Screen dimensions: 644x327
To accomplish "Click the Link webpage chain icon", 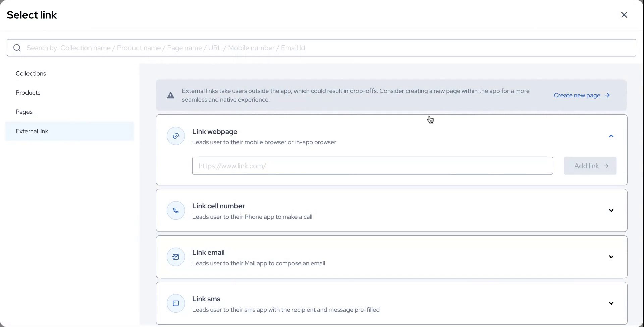I will [x=176, y=136].
